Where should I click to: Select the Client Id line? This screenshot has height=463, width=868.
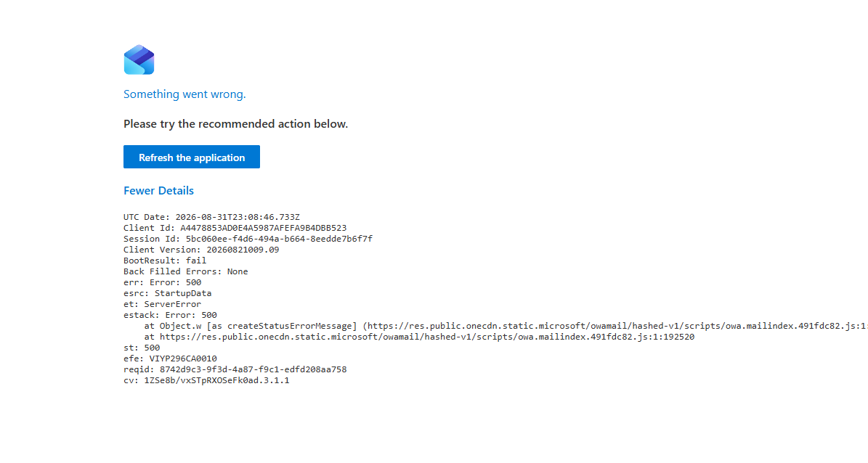click(235, 228)
